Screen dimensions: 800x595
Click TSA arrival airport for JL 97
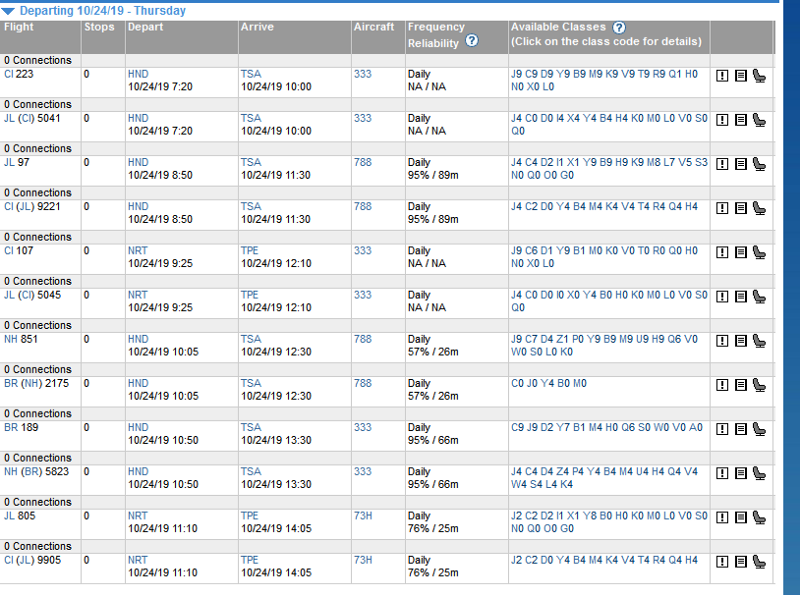coord(251,162)
